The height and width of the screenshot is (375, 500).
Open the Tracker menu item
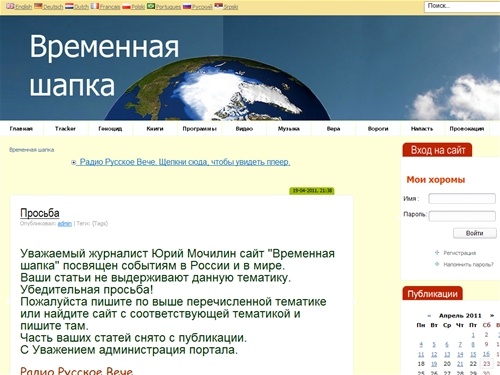(x=65, y=129)
